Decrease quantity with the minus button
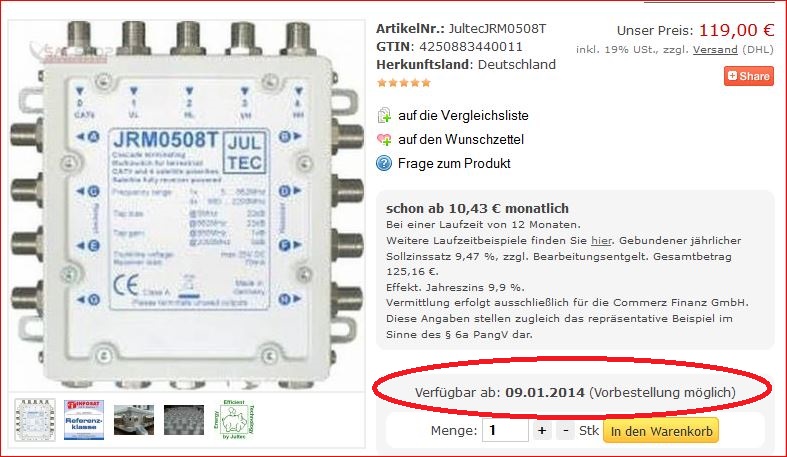This screenshot has height=457, width=787. pyautogui.click(x=566, y=430)
